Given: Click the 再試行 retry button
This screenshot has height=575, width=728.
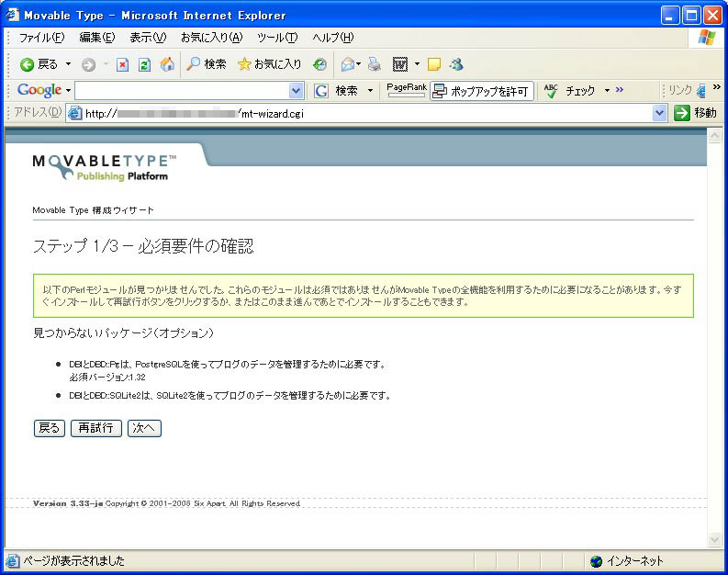Looking at the screenshot, I should point(96,428).
